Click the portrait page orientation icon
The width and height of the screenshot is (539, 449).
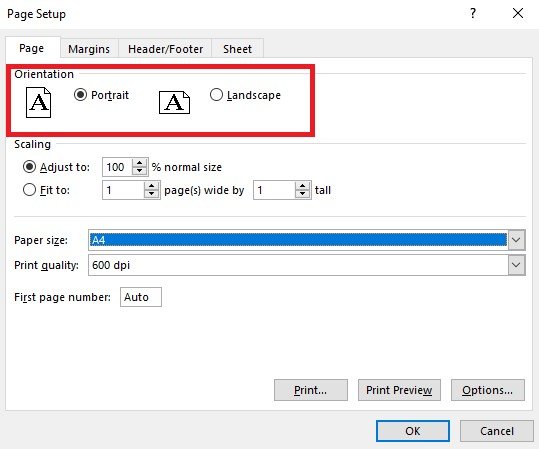(38, 102)
